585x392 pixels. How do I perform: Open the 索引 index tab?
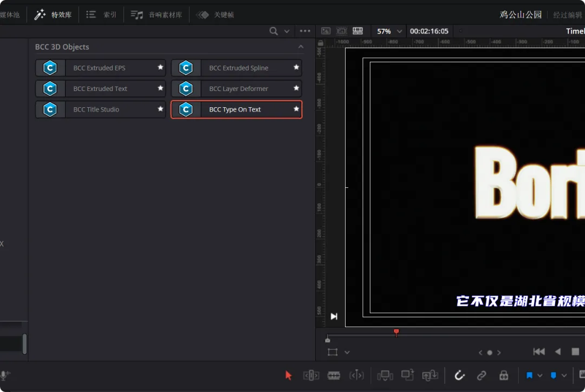(x=101, y=15)
